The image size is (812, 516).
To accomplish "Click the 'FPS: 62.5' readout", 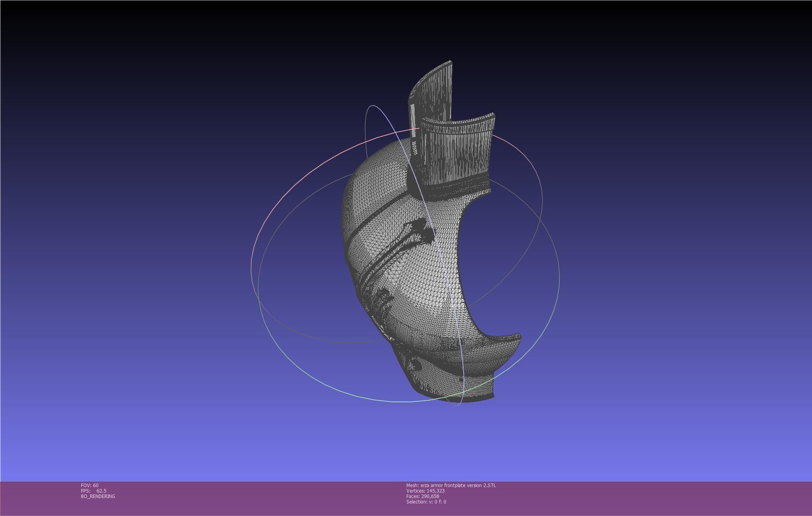I will 93,491.
